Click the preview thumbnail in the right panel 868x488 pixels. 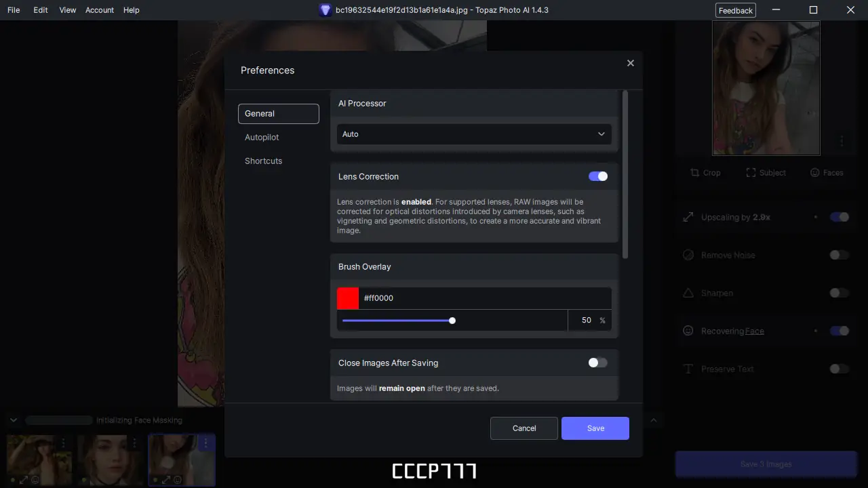click(x=766, y=88)
